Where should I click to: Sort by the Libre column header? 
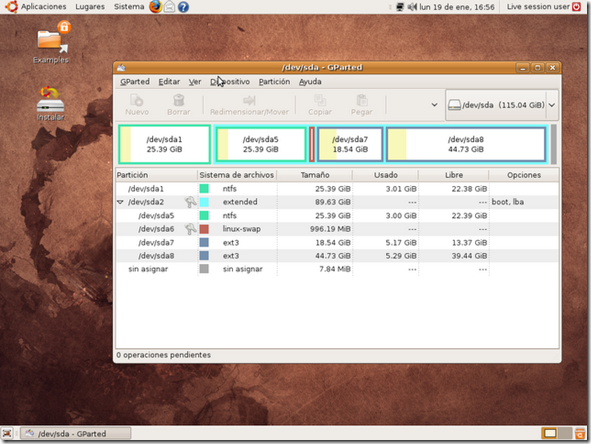pos(454,175)
